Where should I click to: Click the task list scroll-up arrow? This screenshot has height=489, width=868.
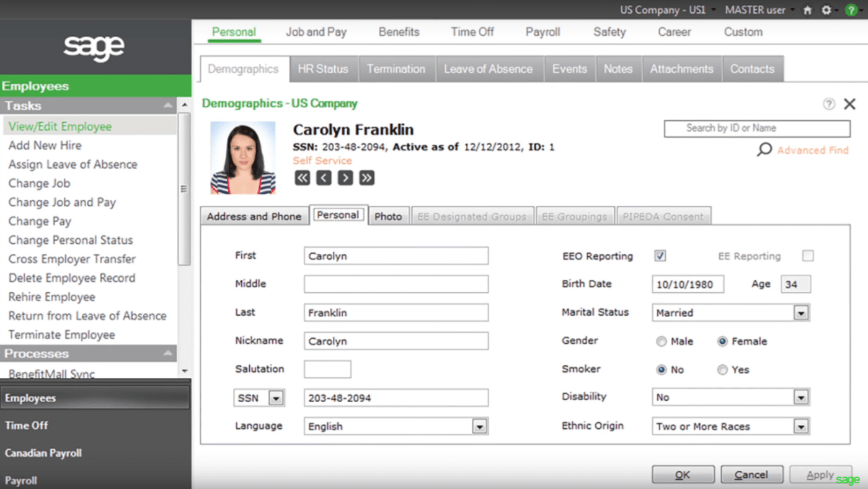click(184, 105)
